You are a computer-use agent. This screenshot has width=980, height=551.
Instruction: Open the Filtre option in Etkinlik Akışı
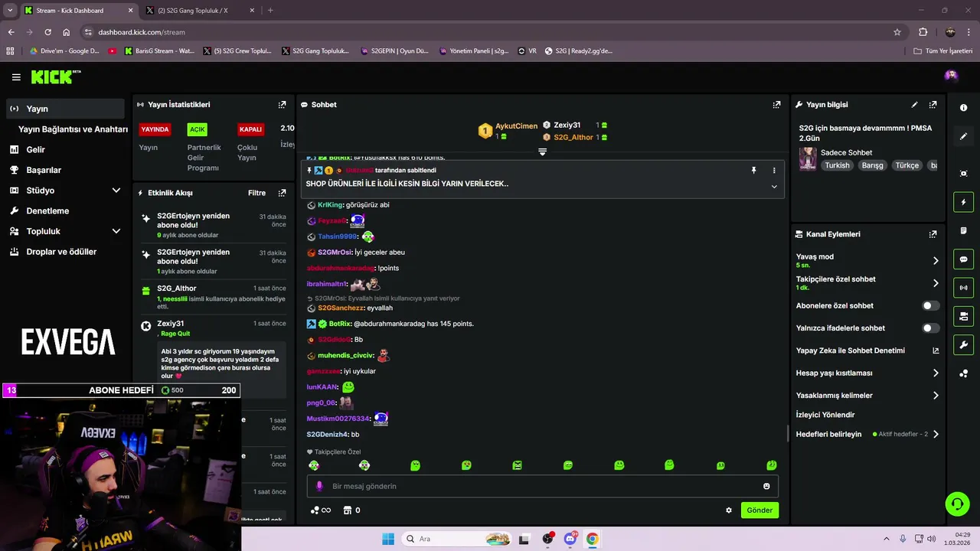[x=256, y=193]
